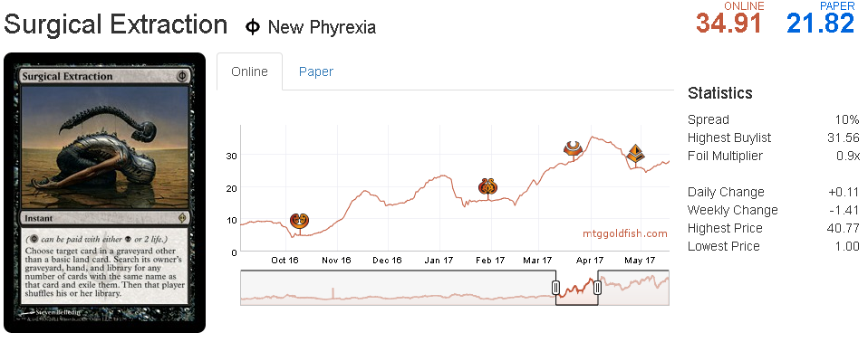Screen dimensions: 868x342
Task: Click the set symbol marker near Feb 17
Action: pyautogui.click(x=487, y=186)
